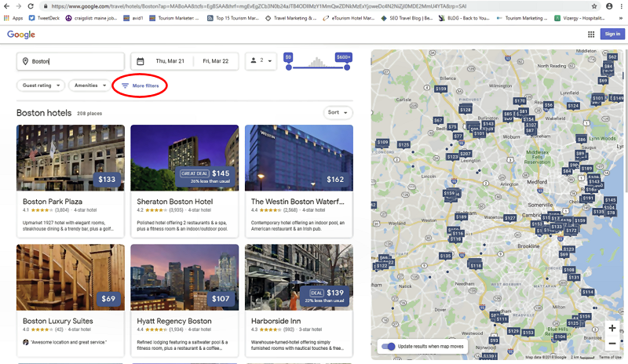
Task: Open the Guest rating filter dropdown
Action: tap(41, 86)
